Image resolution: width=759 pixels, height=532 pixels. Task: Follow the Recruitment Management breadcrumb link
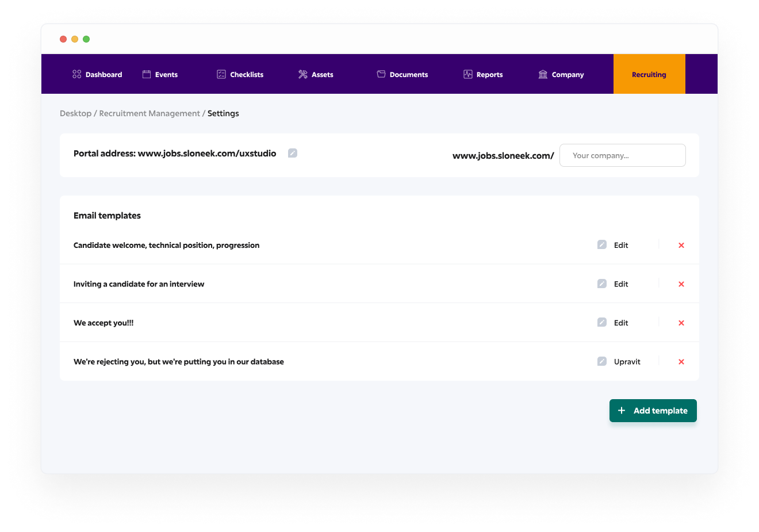(149, 113)
